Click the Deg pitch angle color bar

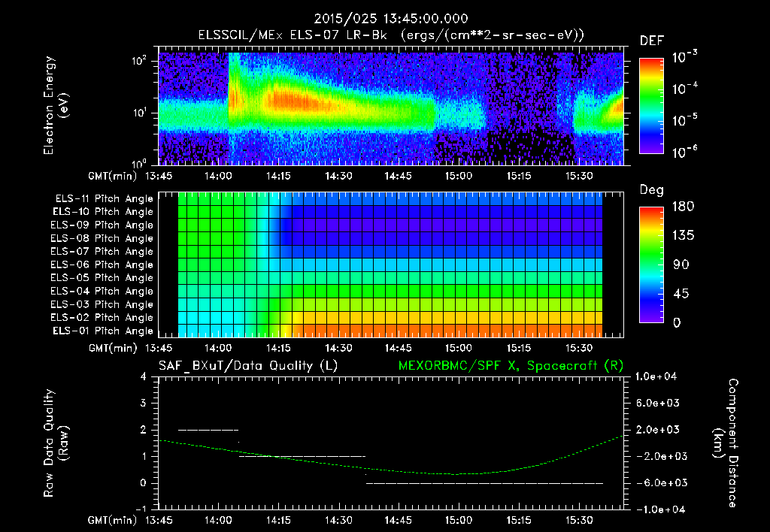(652, 265)
